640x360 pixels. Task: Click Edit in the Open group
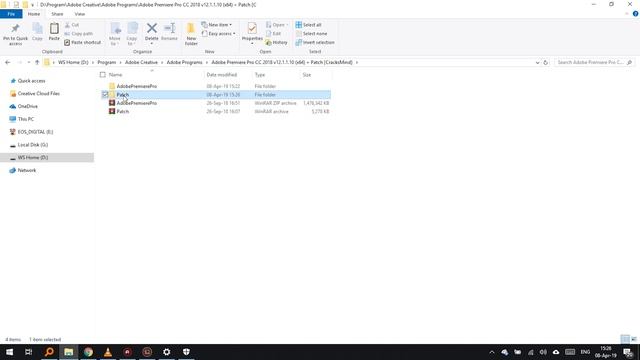[273, 33]
